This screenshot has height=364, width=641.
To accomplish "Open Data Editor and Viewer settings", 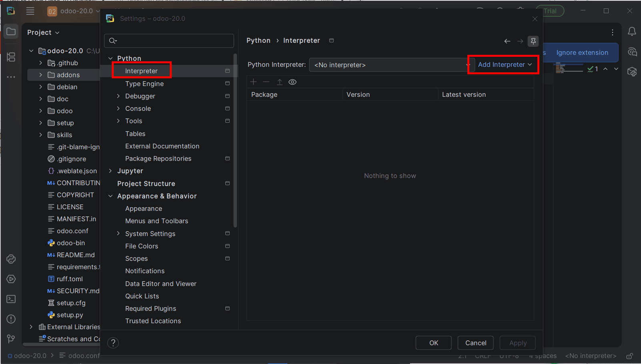I will [161, 284].
